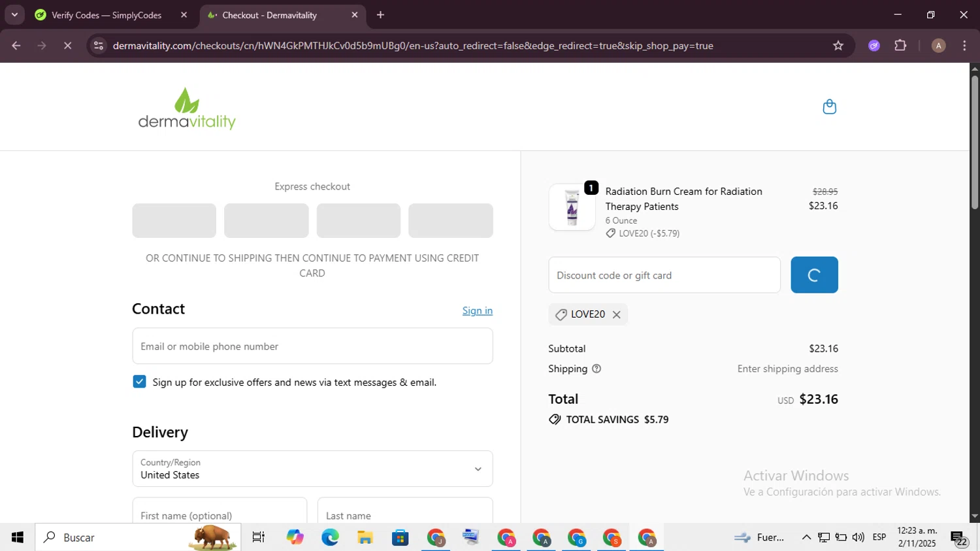The image size is (980, 551).
Task: Open the Chrome three-dot menu
Action: coord(964,46)
